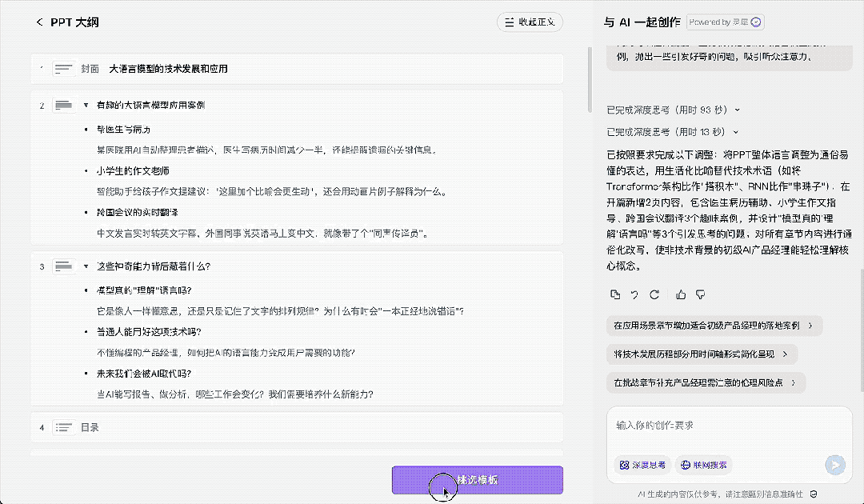Copy the AI response

615,294
